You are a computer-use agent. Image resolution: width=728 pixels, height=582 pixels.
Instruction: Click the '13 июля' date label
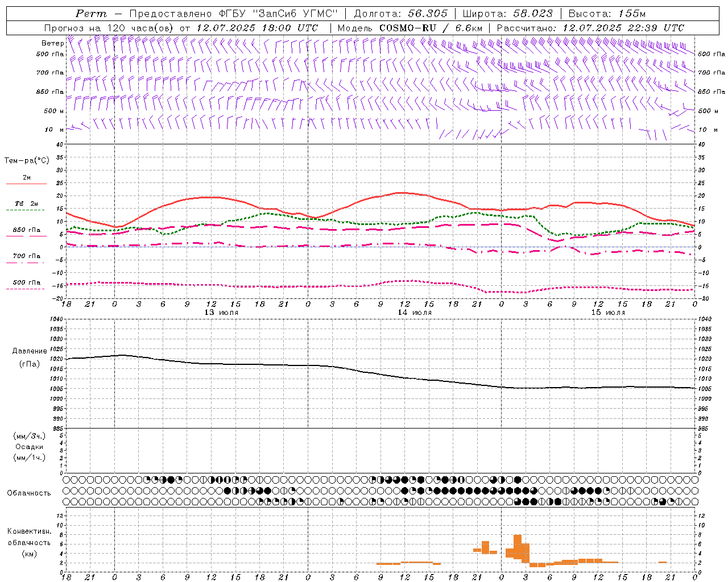pyautogui.click(x=221, y=313)
